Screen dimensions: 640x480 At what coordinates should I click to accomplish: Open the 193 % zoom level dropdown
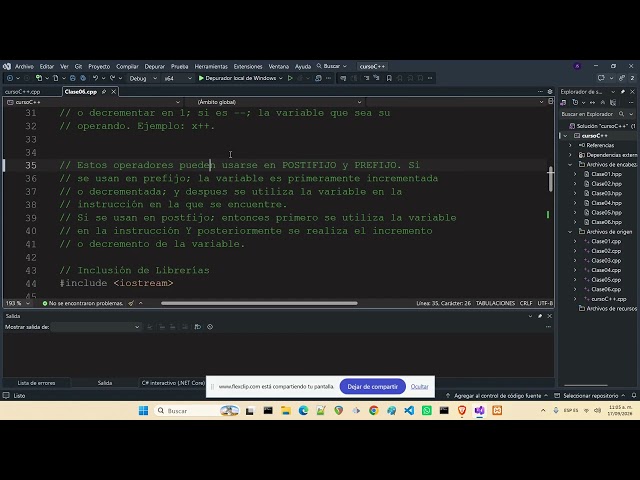click(18, 303)
